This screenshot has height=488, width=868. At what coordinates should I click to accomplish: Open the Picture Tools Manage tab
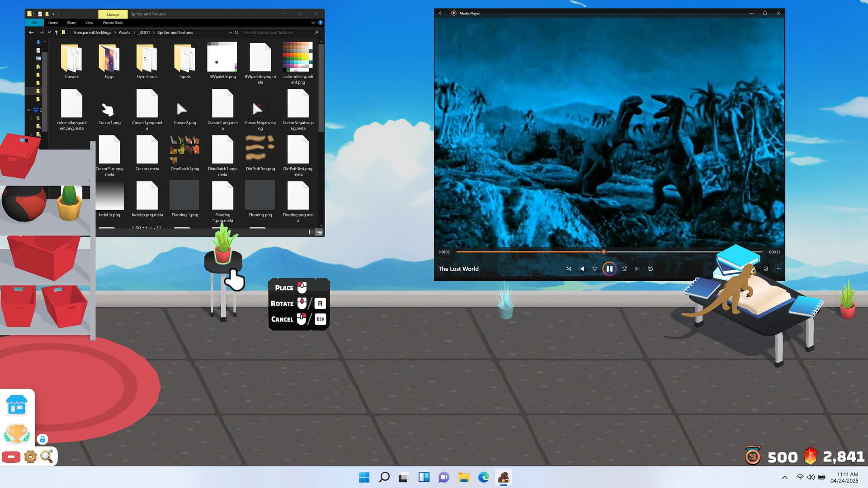point(113,14)
